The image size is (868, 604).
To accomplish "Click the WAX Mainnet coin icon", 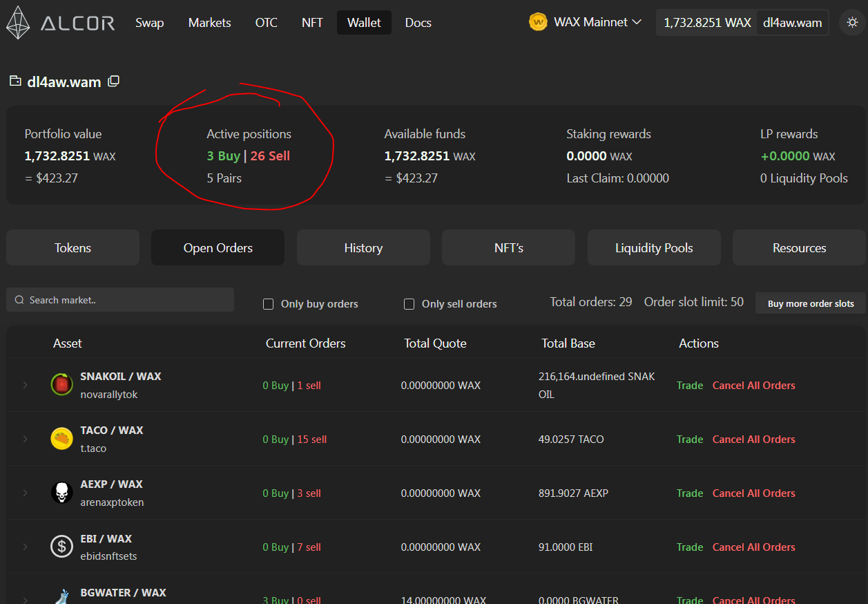I will point(538,22).
